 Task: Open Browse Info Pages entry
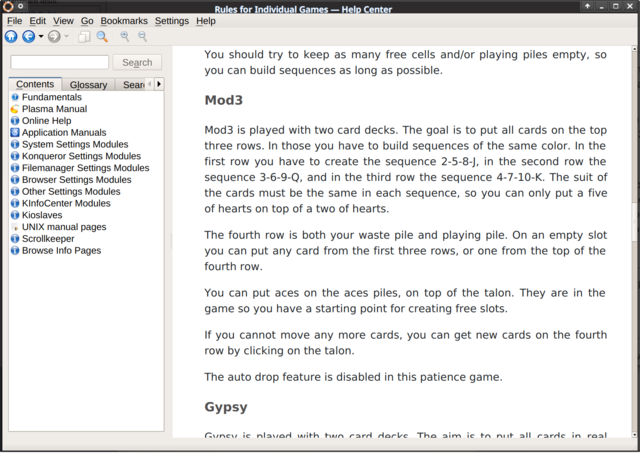tap(62, 251)
